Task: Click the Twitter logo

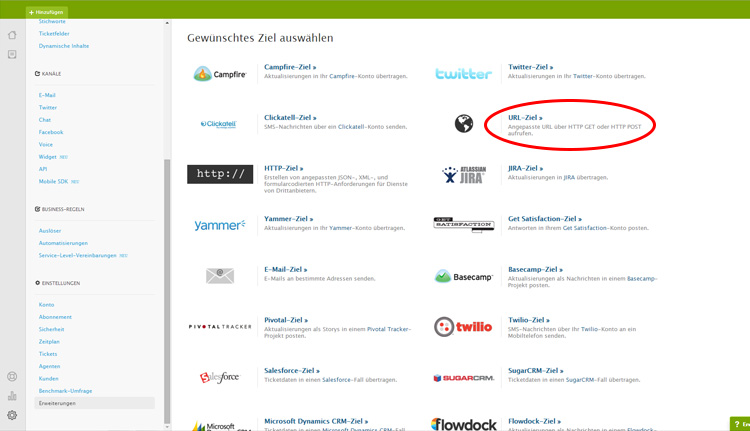Action: (463, 73)
